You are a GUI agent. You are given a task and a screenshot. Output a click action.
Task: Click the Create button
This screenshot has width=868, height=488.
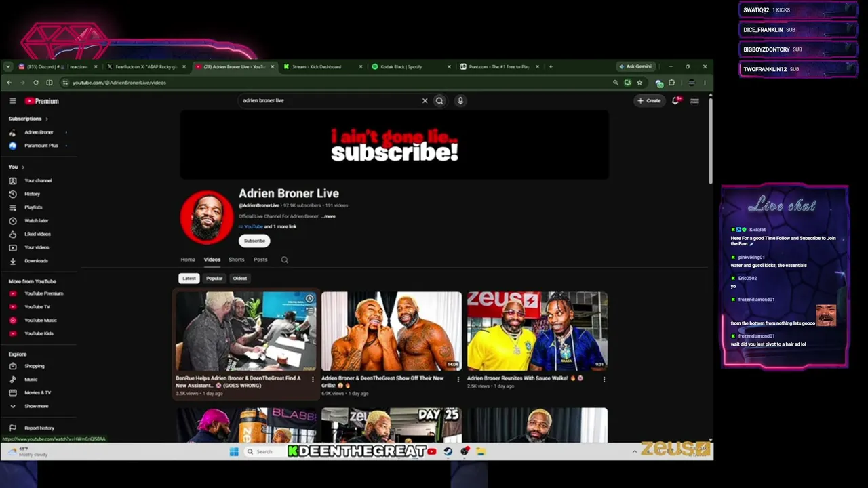649,100
